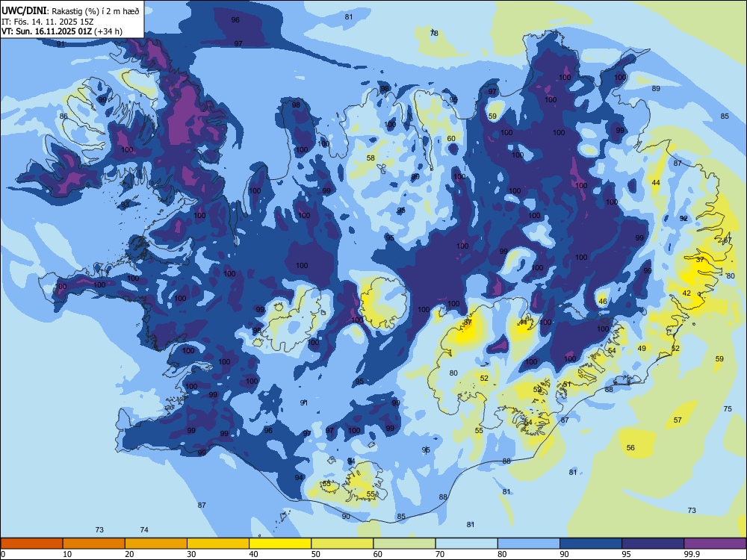The image size is (747, 560).
Task: Click the purple legend swatch above 99.9
Action: coord(715,544)
